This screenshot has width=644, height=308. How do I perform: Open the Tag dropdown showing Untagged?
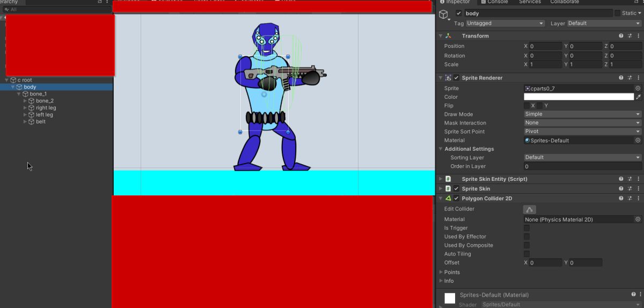pos(505,24)
